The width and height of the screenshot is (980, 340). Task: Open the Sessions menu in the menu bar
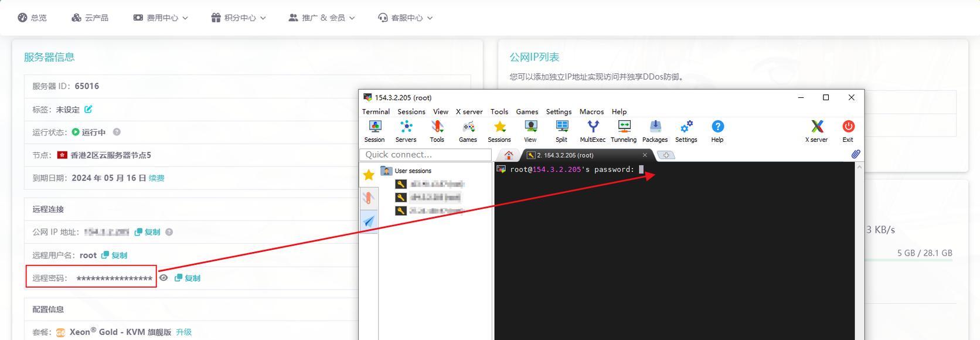411,111
